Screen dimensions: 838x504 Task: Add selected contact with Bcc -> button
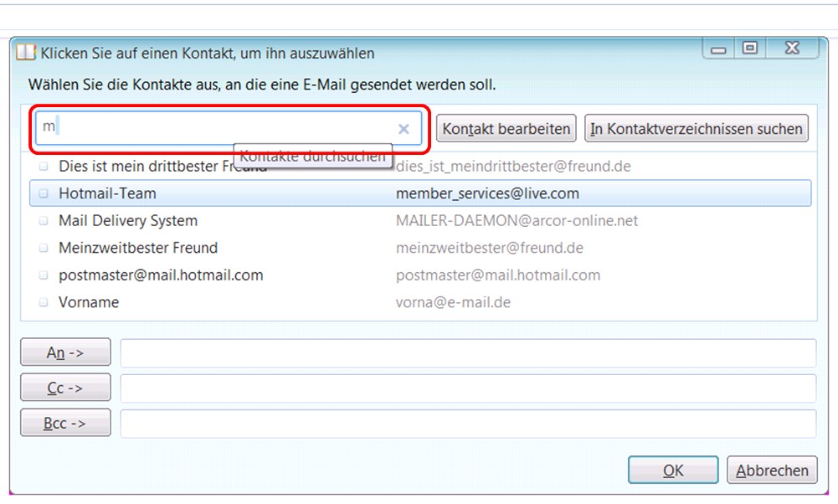pos(66,423)
